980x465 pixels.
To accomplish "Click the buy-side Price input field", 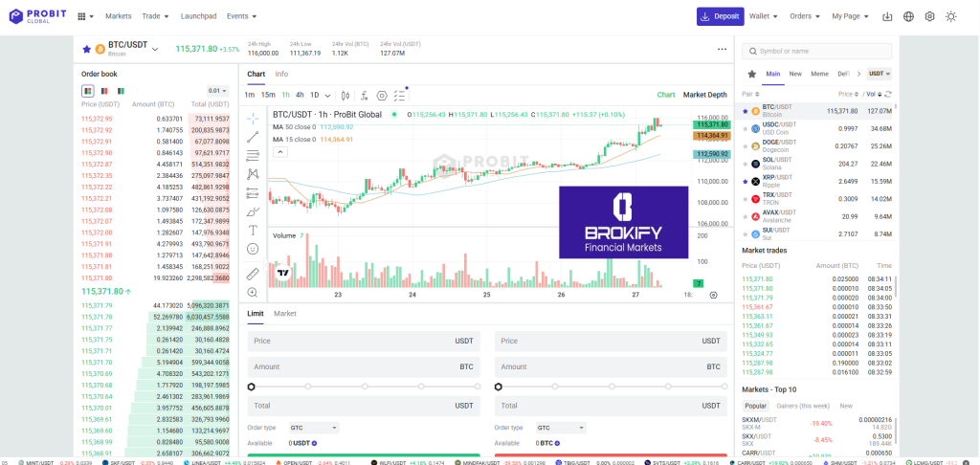I will (364, 342).
